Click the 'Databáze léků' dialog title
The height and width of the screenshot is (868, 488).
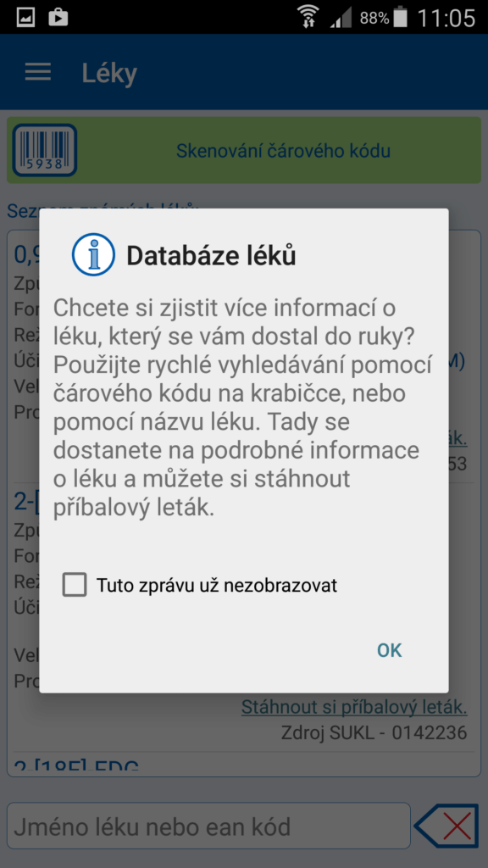[211, 255]
